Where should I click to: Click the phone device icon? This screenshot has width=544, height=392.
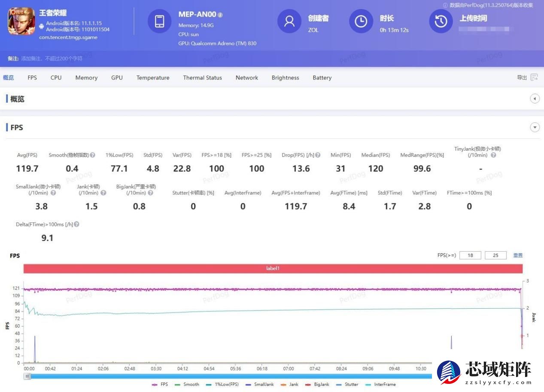(159, 21)
